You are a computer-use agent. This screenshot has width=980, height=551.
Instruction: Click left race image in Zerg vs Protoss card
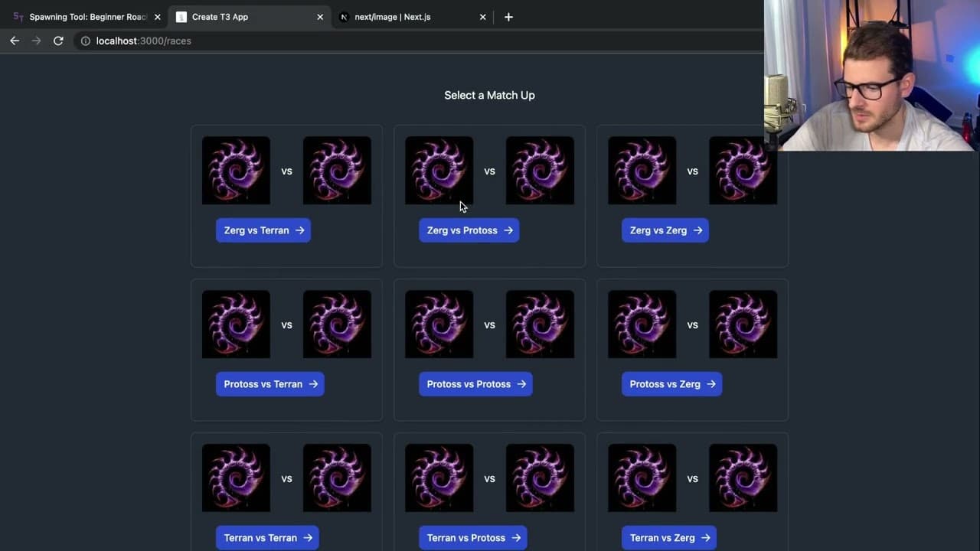(x=439, y=171)
